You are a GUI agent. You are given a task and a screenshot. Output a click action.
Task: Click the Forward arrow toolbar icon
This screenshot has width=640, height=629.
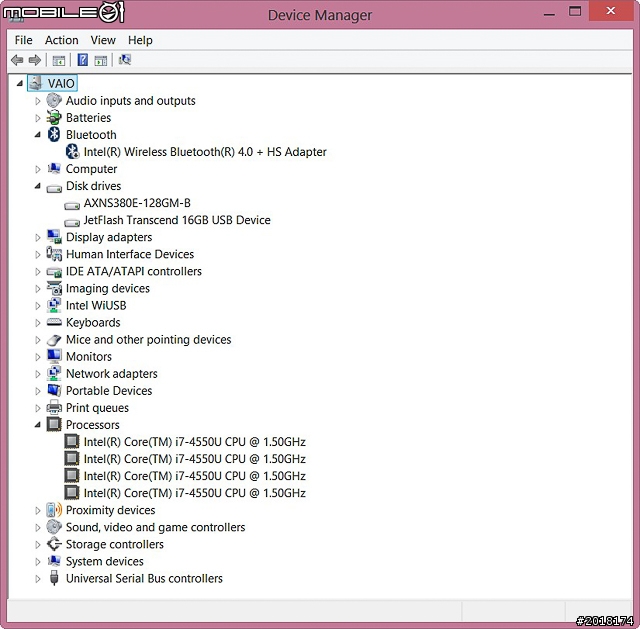35,60
